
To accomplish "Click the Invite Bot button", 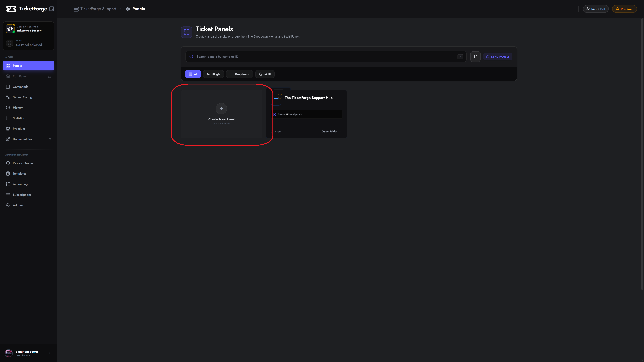I will (595, 9).
